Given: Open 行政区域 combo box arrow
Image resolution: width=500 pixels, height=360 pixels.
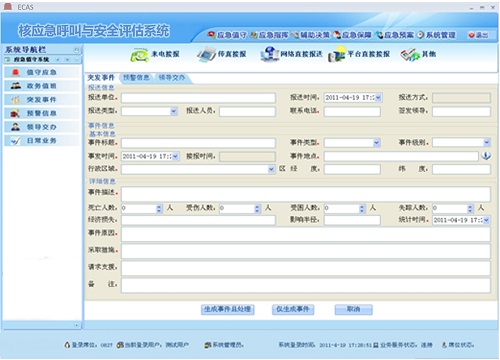Looking at the screenshot, I should coord(271,169).
